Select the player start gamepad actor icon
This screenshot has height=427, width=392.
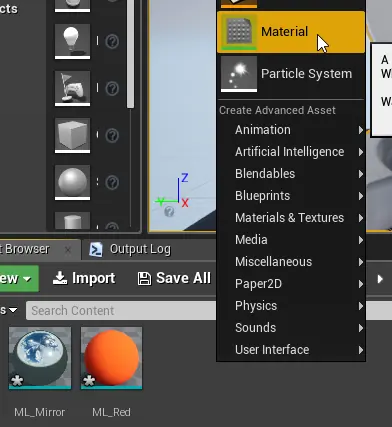[72, 88]
